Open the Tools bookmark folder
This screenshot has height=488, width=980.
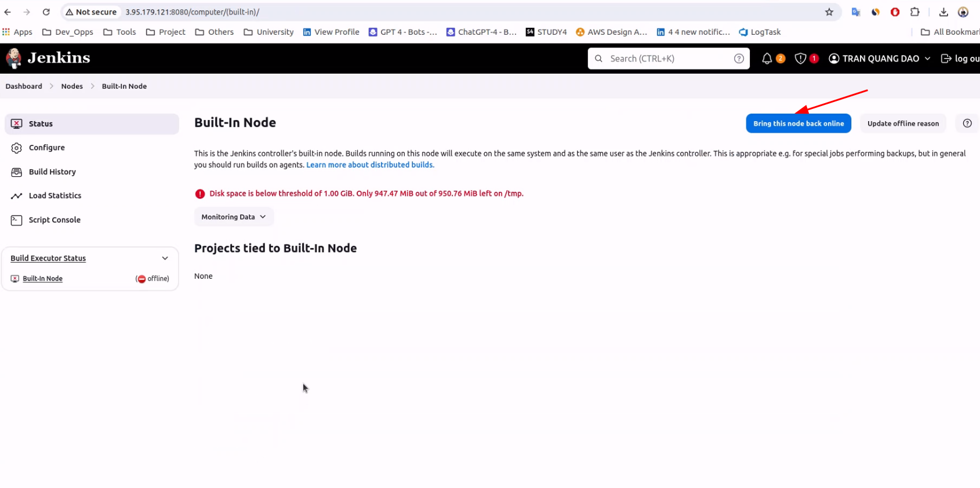[x=119, y=32]
